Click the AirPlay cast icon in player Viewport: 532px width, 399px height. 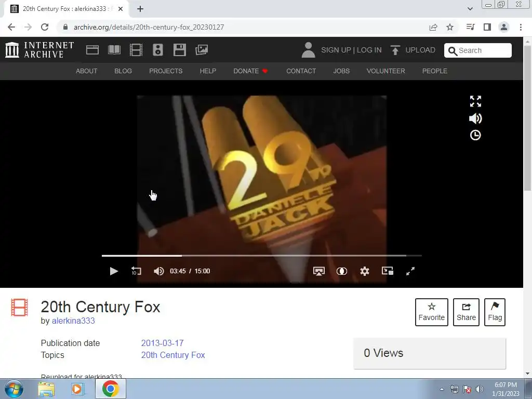(x=318, y=271)
